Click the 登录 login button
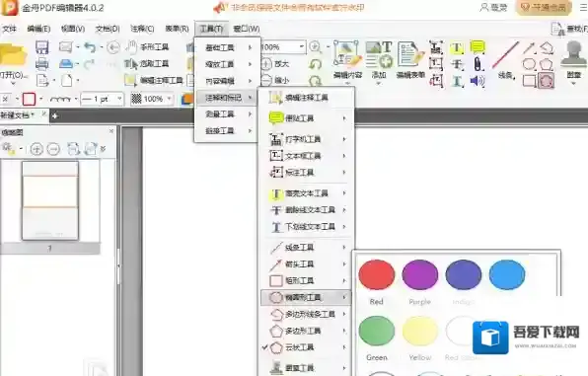588x376 pixels. (494, 8)
